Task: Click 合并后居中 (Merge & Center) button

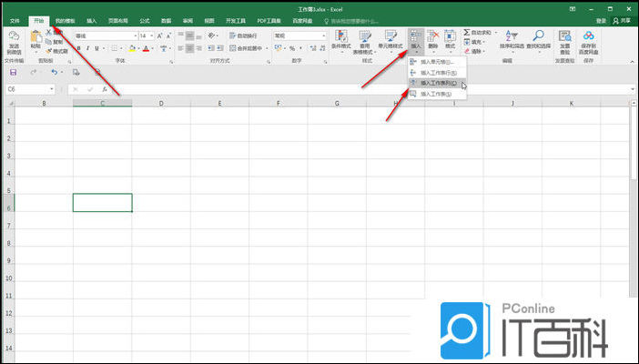Action: click(246, 48)
